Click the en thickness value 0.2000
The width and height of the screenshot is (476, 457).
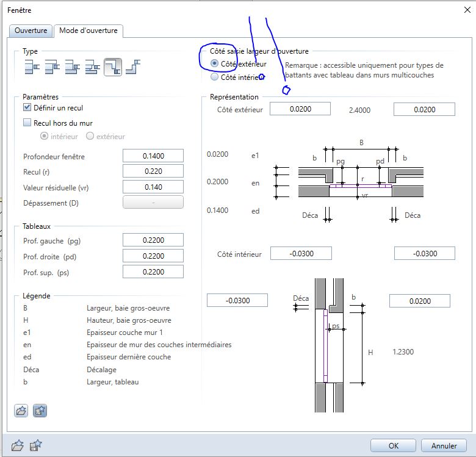[217, 181]
